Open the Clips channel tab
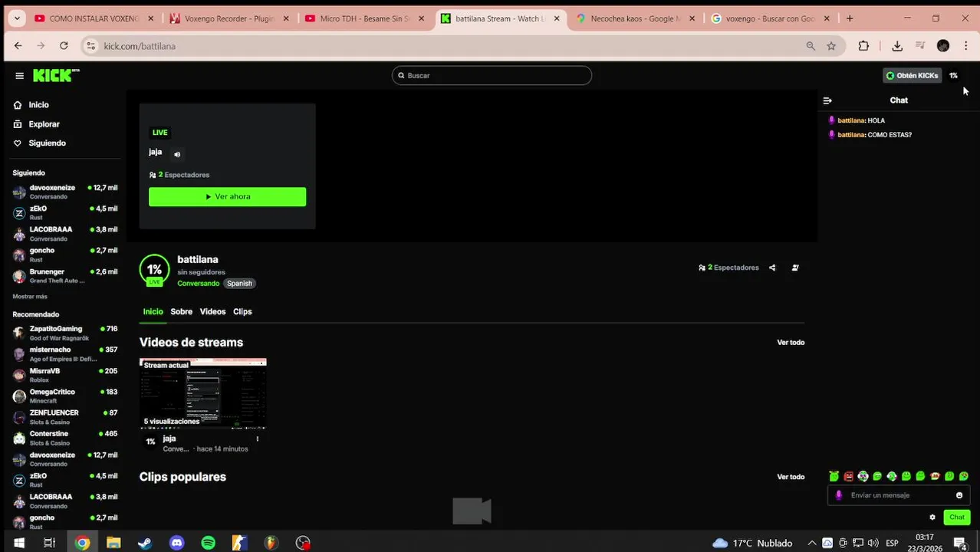This screenshot has height=552, width=980. click(x=242, y=312)
